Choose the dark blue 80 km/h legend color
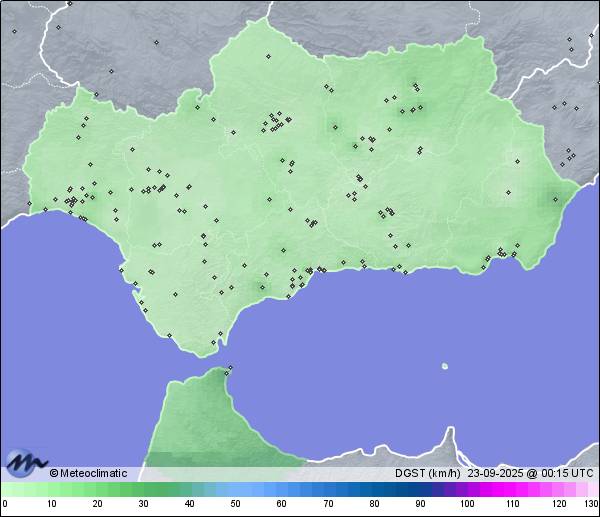The width and height of the screenshot is (600, 517). 373,490
